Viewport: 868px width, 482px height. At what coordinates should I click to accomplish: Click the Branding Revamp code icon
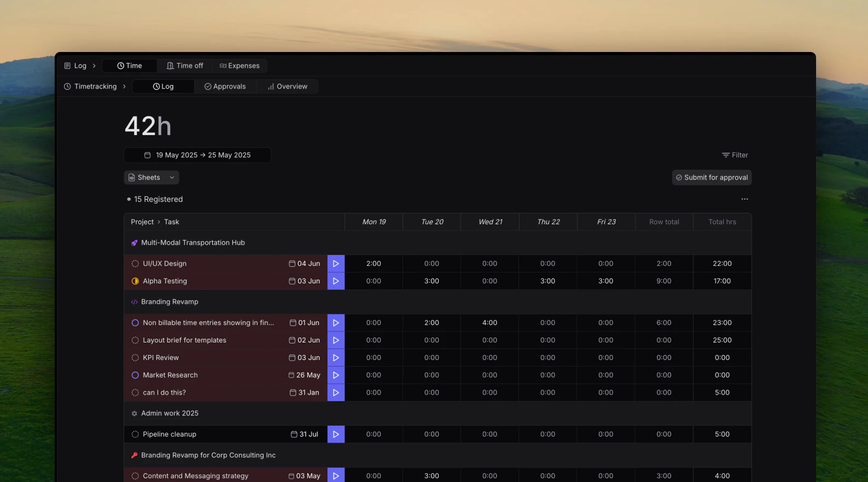[135, 302]
